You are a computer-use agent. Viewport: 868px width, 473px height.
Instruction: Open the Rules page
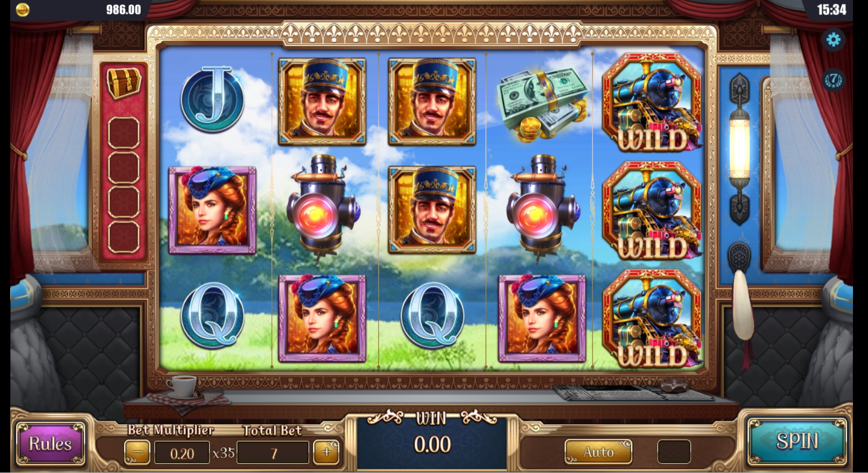pos(50,444)
